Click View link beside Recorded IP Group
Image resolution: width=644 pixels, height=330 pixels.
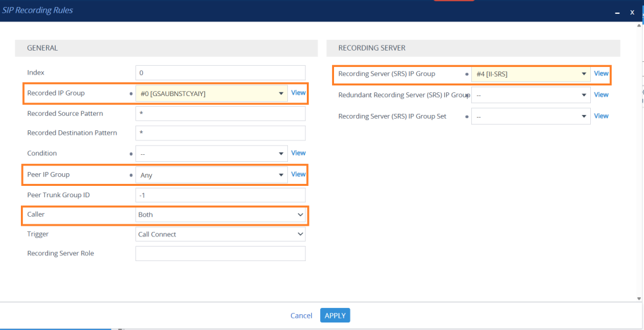coord(298,93)
